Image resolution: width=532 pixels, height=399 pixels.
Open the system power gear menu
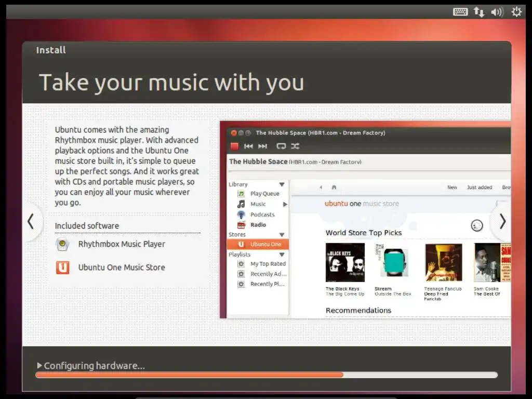pyautogui.click(x=516, y=12)
